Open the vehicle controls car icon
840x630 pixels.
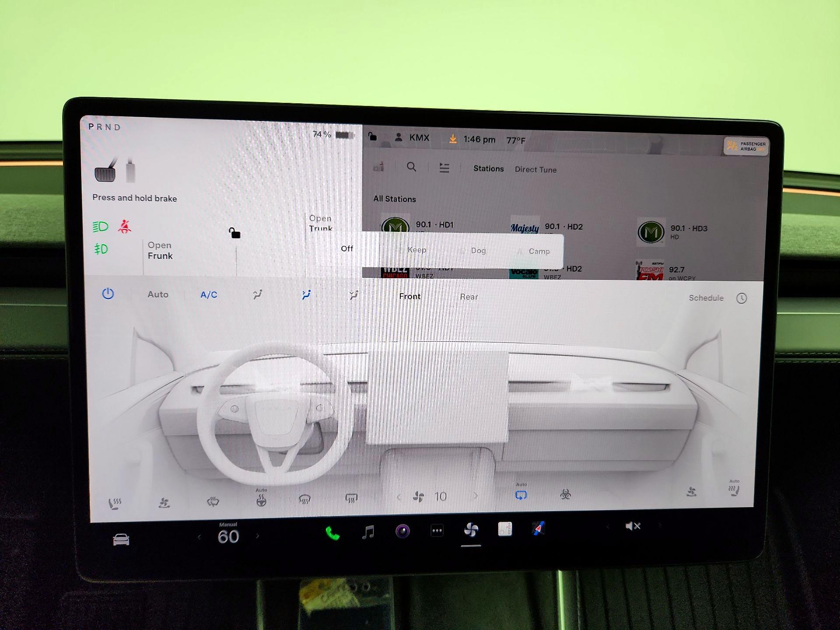121,539
